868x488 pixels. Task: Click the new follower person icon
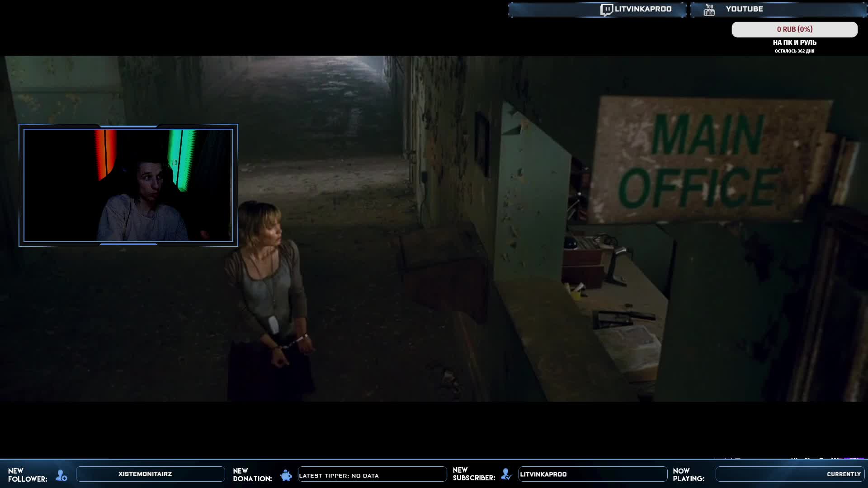point(61,475)
